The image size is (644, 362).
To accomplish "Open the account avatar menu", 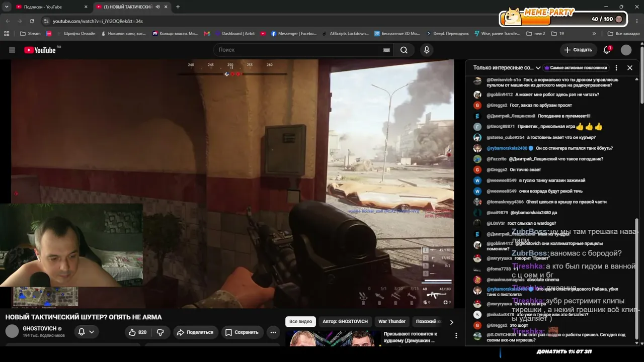I will pos(626,50).
